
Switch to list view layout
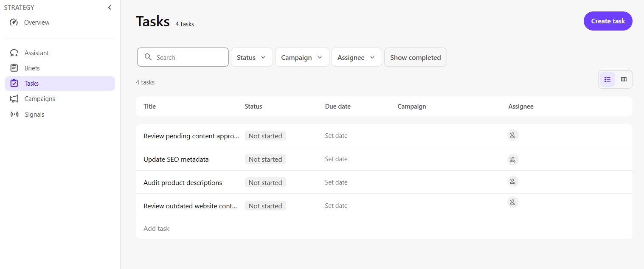[607, 79]
